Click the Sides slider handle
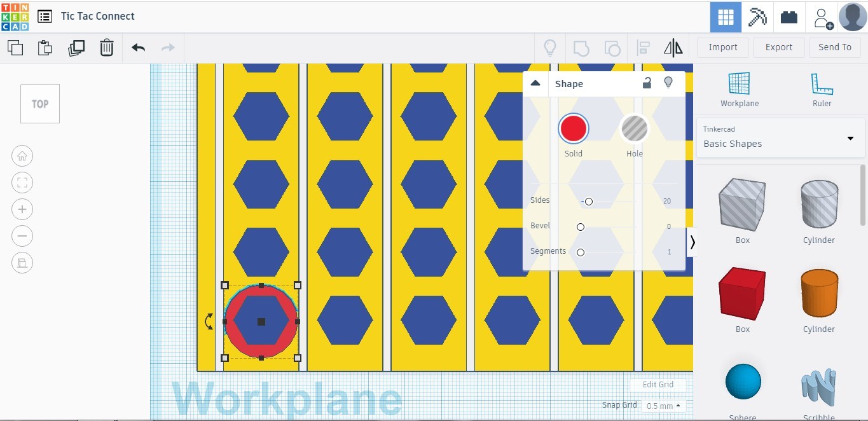Image resolution: width=868 pixels, height=421 pixels. tap(588, 201)
